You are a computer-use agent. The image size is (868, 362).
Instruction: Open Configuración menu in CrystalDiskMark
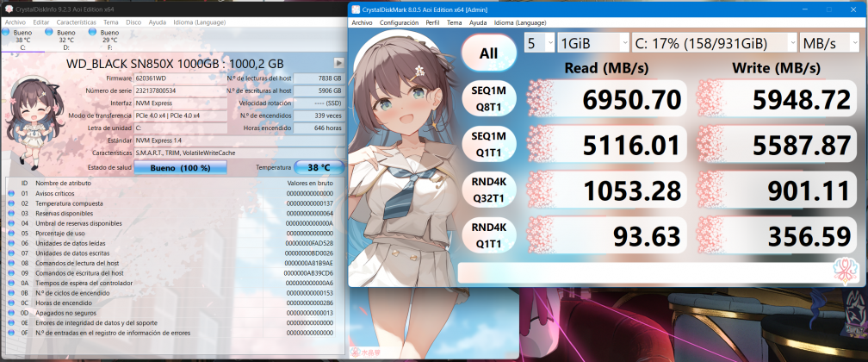(400, 22)
